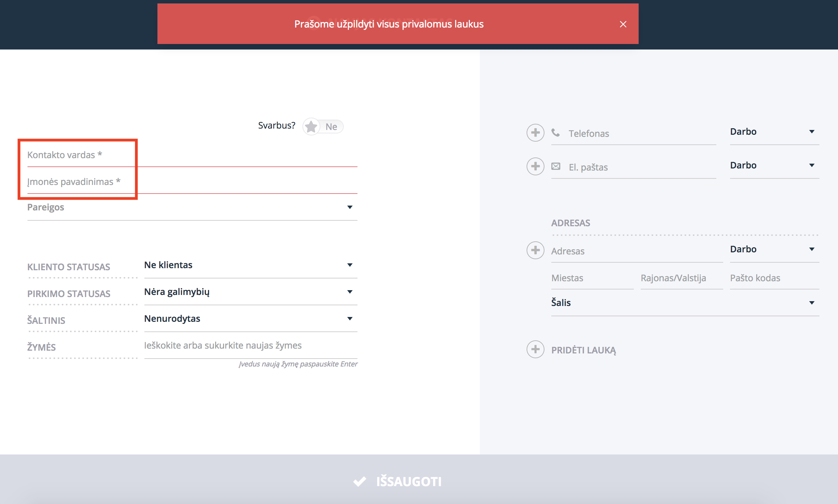This screenshot has width=838, height=504.
Task: Click the ADRESAS section heading
Action: pyautogui.click(x=571, y=223)
